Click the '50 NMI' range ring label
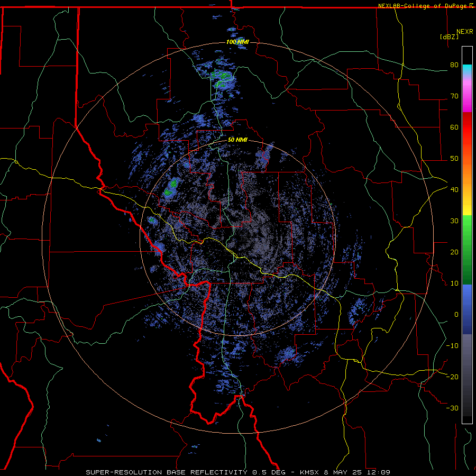Screen dimensions: 476x476 tap(237, 140)
